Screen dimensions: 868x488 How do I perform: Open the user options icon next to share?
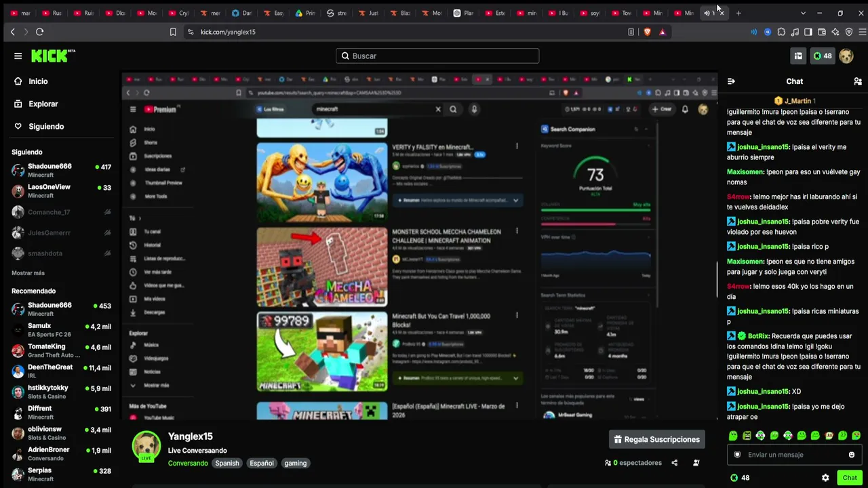696,463
